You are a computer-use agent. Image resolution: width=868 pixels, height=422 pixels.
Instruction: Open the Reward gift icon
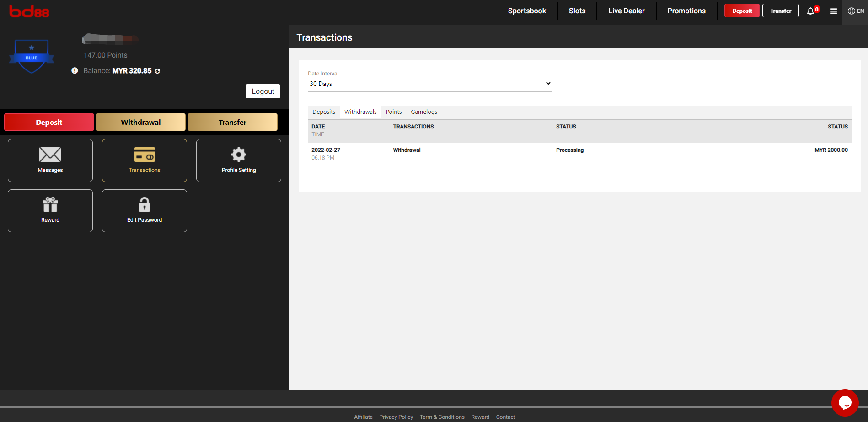point(50,205)
